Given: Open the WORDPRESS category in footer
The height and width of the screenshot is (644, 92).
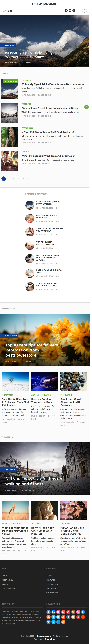Looking at the screenshot, I should (x=52, y=593).
